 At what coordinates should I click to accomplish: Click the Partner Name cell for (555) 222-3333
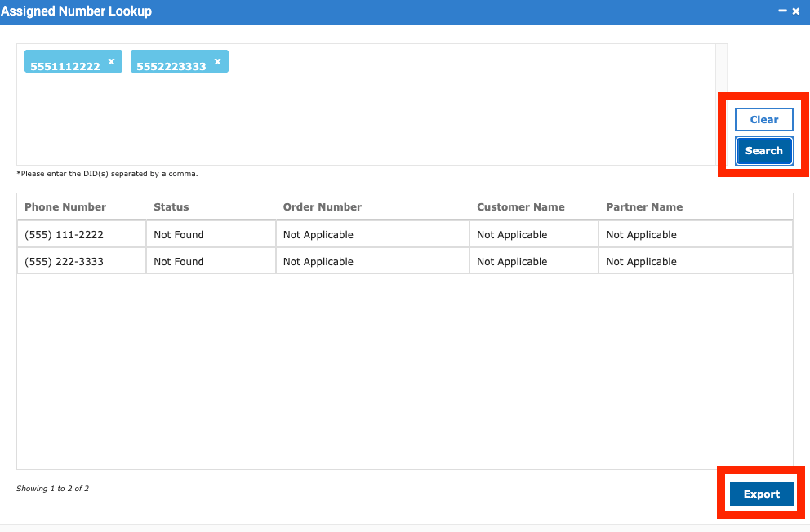(x=696, y=261)
